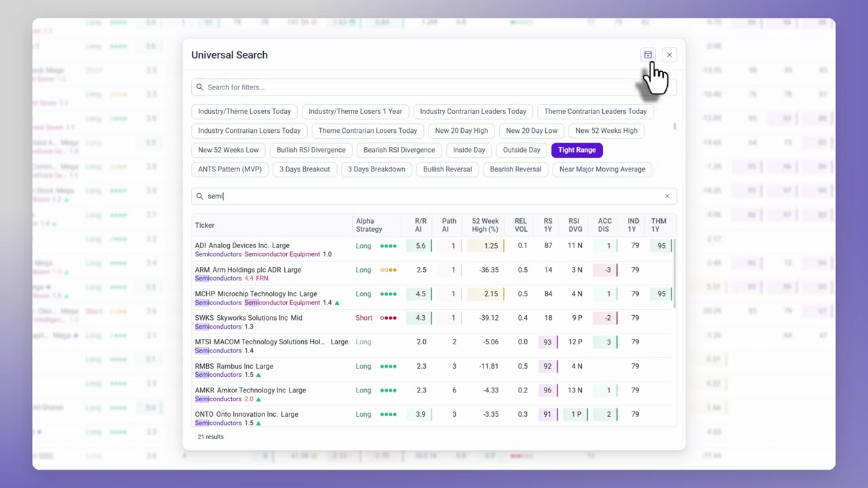The width and height of the screenshot is (868, 488).
Task: Sort by Ticker column header
Action: 205,225
